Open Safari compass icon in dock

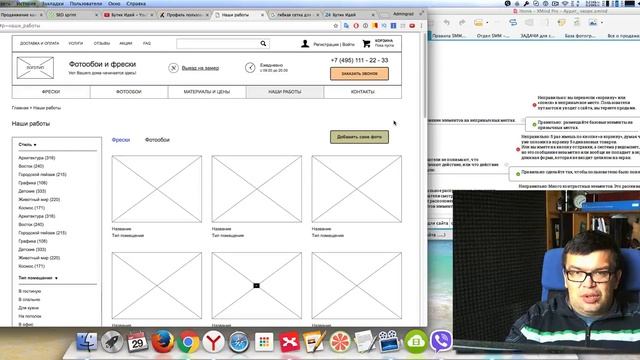[x=239, y=342]
